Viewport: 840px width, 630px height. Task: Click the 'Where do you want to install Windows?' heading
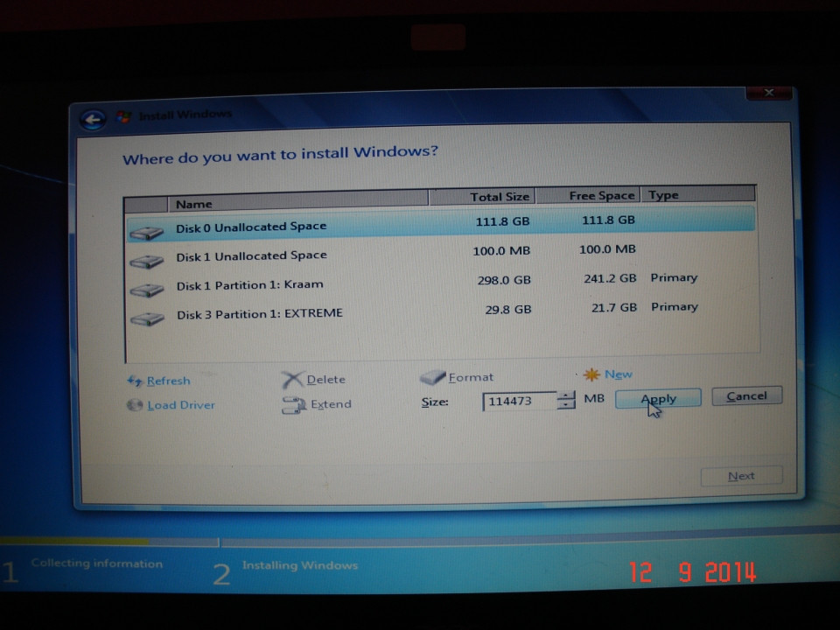(x=280, y=155)
